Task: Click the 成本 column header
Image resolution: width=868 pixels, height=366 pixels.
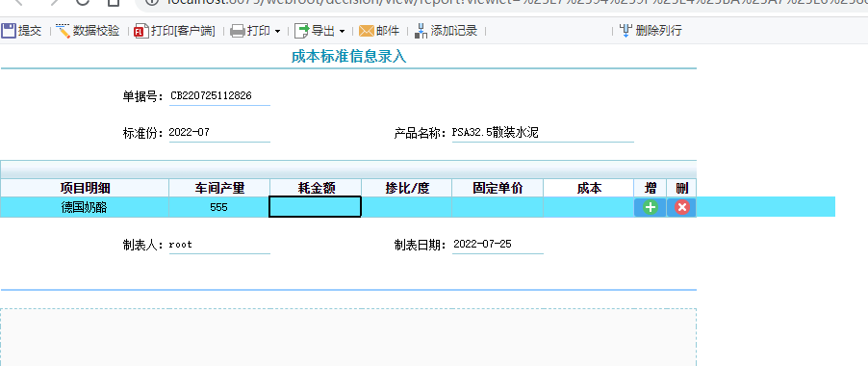Action: (588, 188)
